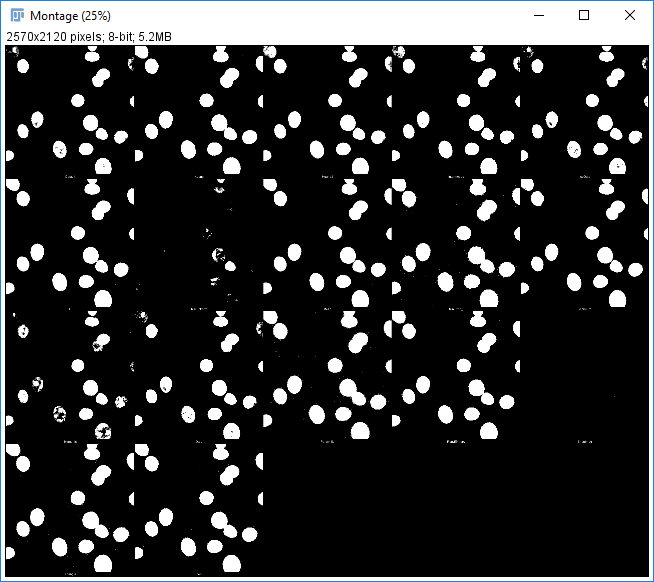Maximize the Montage window
The image size is (654, 582).
(x=585, y=16)
